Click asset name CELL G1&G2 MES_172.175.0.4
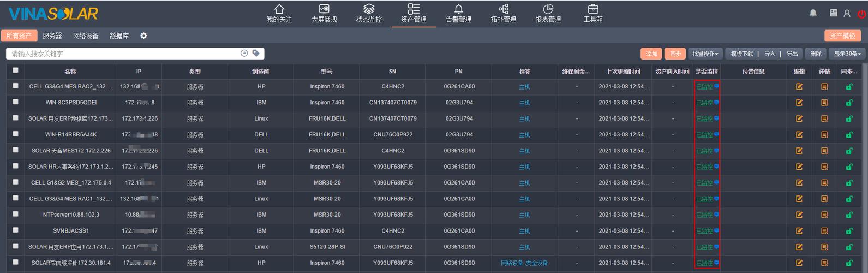 click(x=71, y=182)
